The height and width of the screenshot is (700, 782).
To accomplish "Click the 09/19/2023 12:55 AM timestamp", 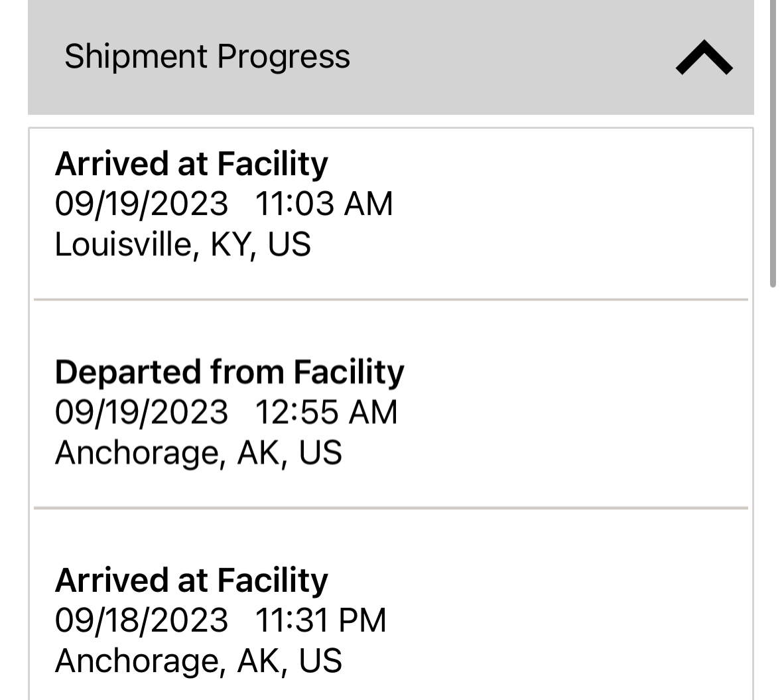I will coord(226,413).
